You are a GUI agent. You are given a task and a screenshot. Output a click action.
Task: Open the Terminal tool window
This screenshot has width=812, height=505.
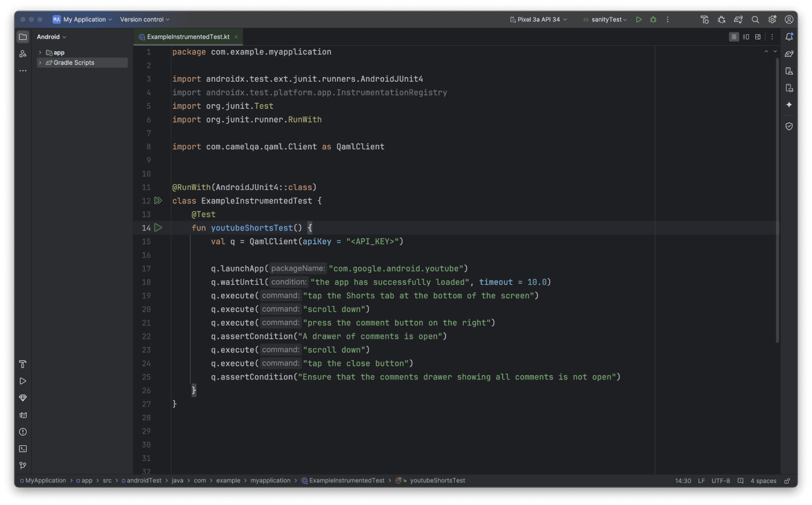click(23, 448)
